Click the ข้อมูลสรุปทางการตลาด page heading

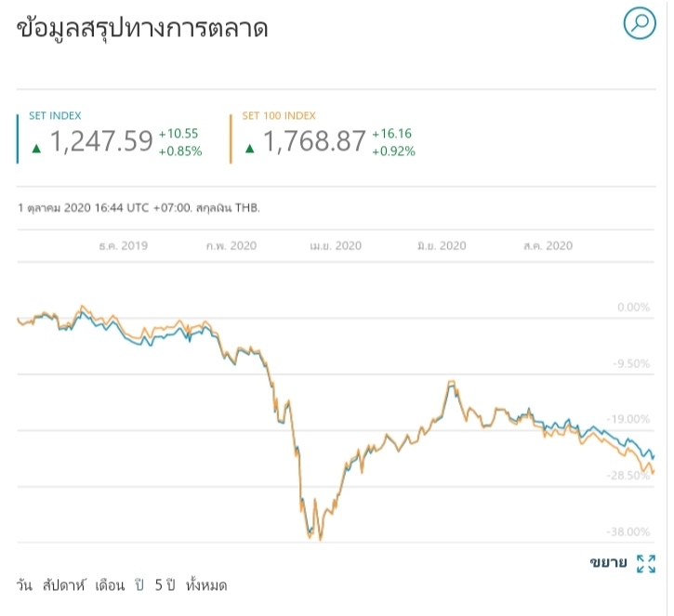pyautogui.click(x=142, y=29)
